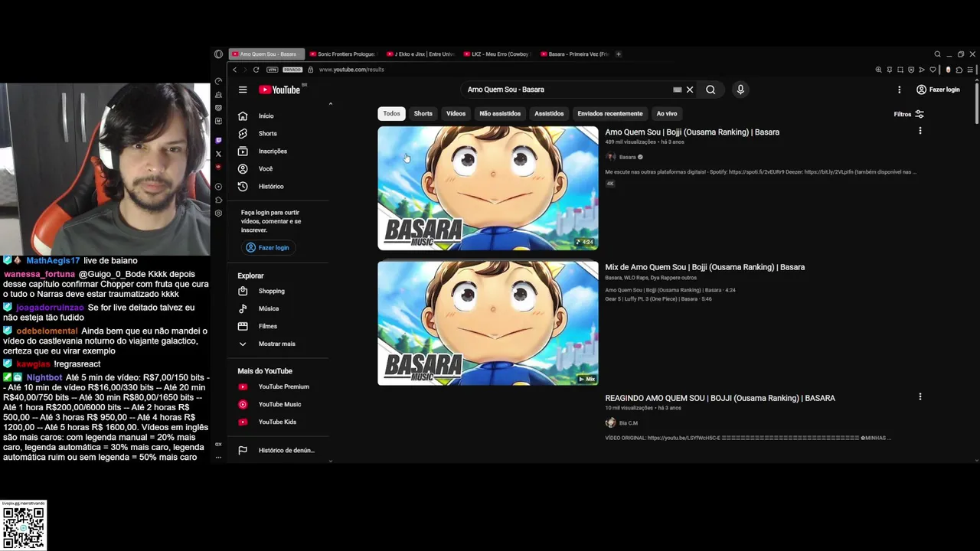Screen dimensions: 980x551
Task: Open the ad blocker shield icon
Action: (x=911, y=70)
